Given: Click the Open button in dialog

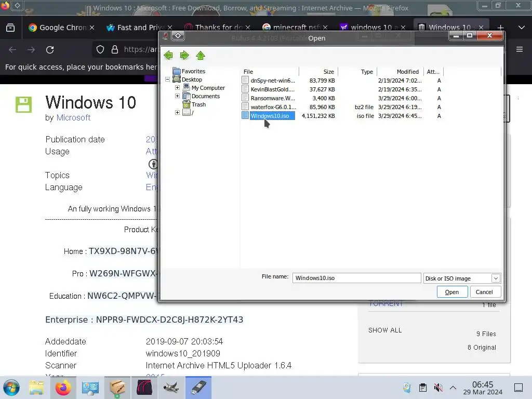Looking at the screenshot, I should [x=452, y=292].
